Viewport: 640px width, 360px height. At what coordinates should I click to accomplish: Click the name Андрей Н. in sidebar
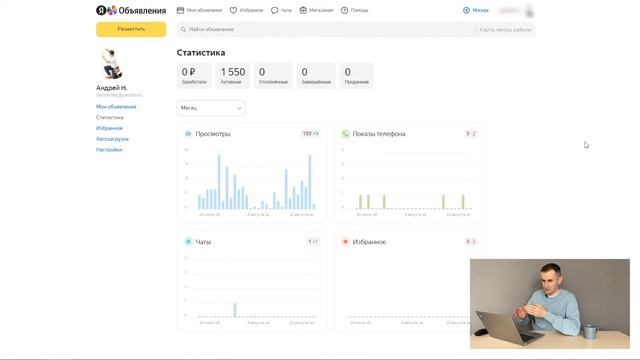pos(111,88)
